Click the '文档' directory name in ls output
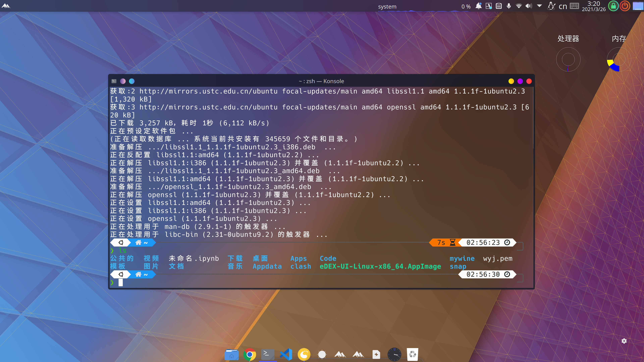644x362 pixels. pos(176,266)
